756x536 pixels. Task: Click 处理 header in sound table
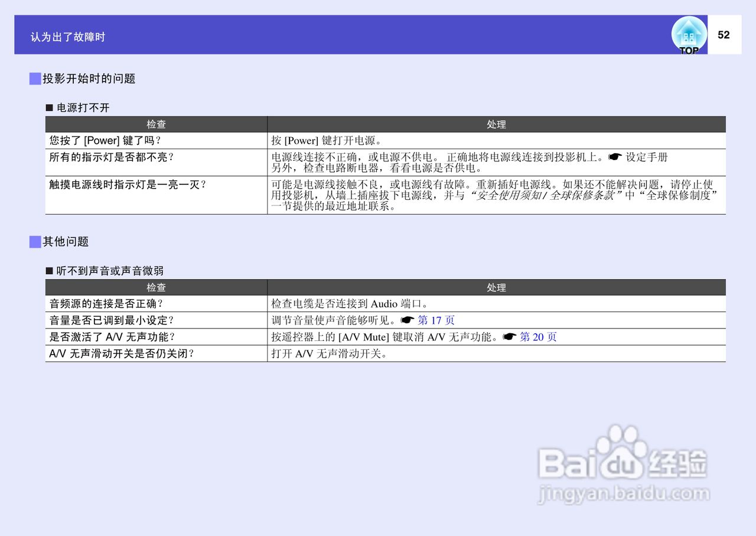point(496,287)
